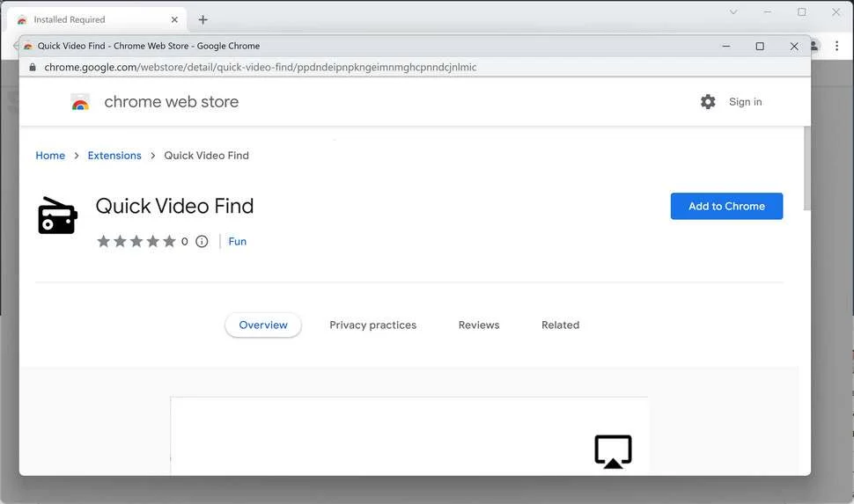Click Sign in link
This screenshot has width=854, height=504.
coord(745,102)
